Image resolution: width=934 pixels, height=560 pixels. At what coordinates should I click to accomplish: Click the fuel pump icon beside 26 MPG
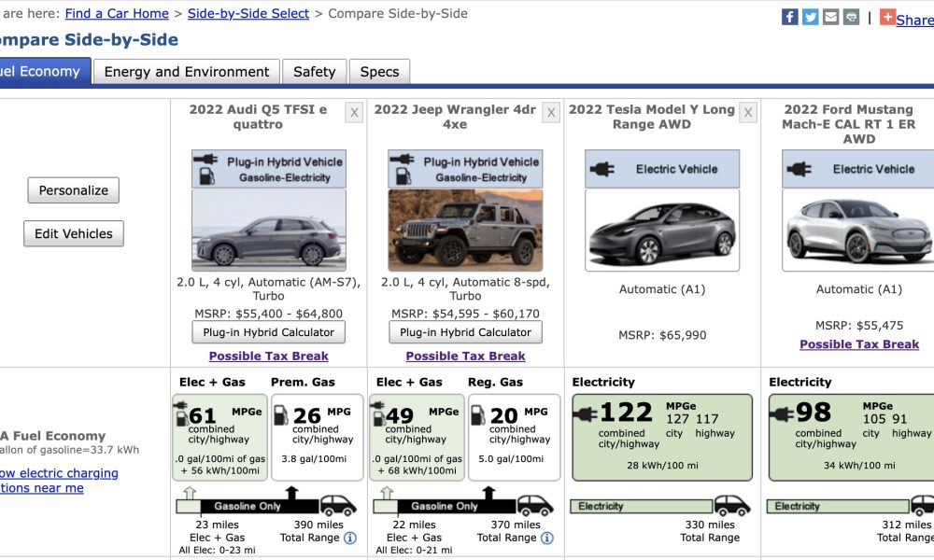[x=280, y=415]
